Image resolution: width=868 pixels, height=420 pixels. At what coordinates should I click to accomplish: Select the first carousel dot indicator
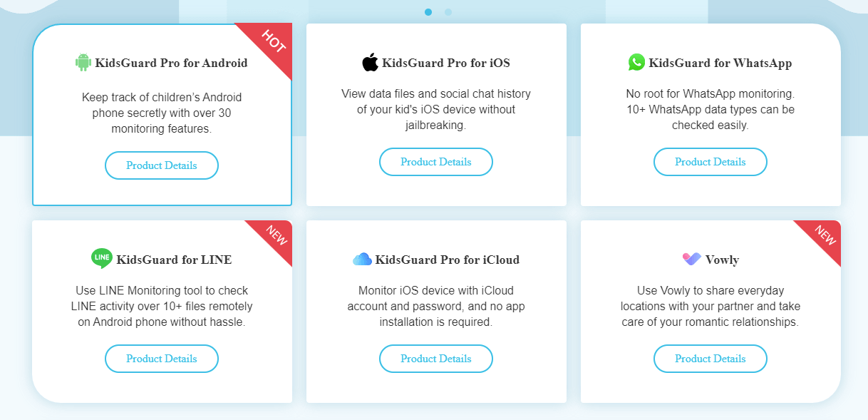[x=428, y=12]
